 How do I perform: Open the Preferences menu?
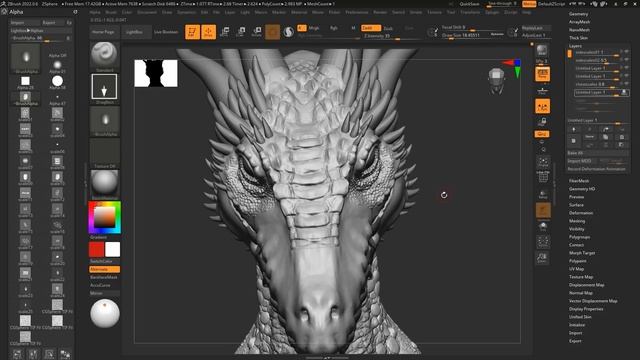click(356, 12)
